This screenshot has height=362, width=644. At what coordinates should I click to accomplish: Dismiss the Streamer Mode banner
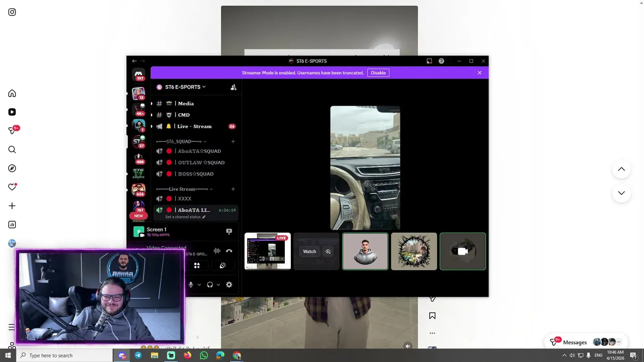[x=479, y=73]
